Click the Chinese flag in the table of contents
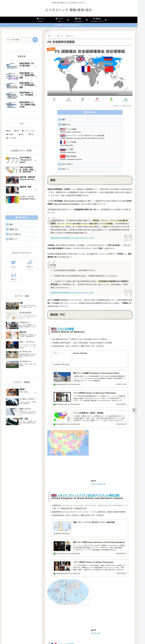145x644 pixels. click(63, 156)
